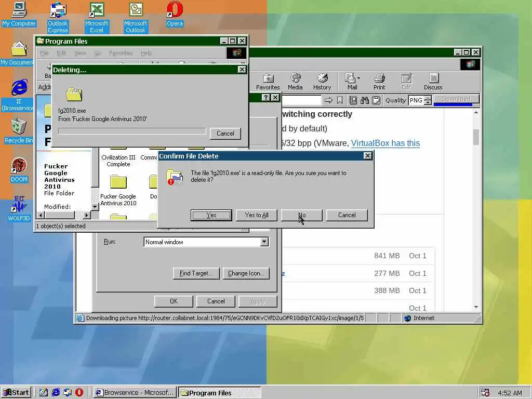Open the Recycle Bin
The image size is (532, 399).
[x=19, y=130]
